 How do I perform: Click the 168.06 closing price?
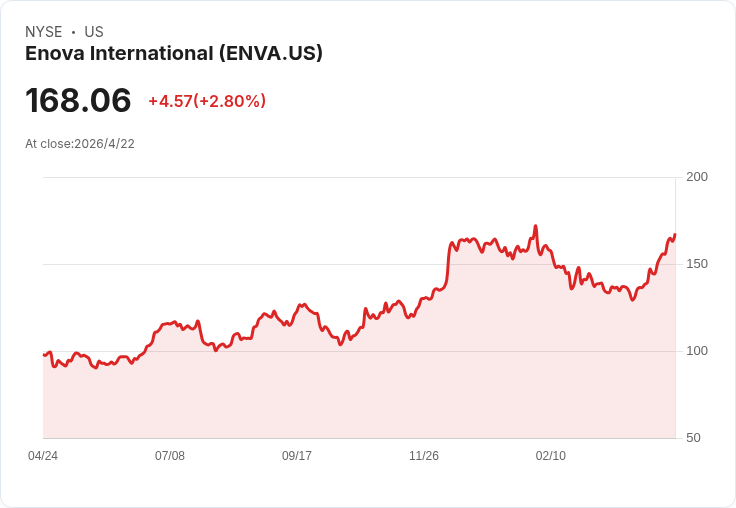[78, 100]
